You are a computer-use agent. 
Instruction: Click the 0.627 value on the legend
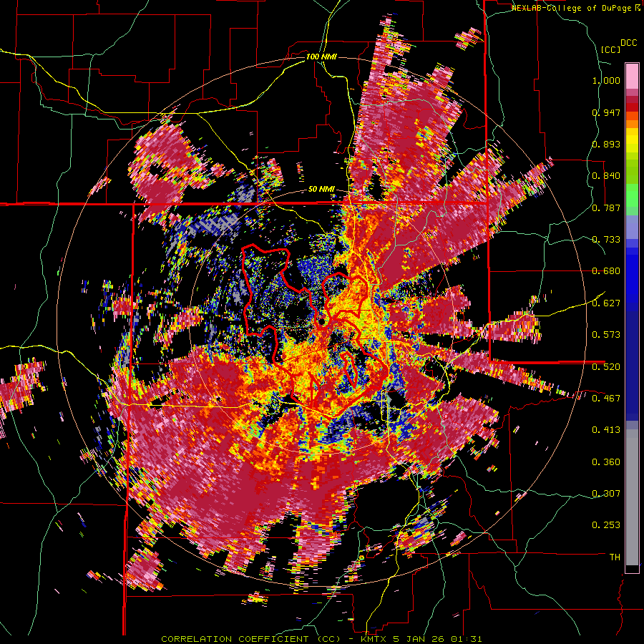(x=606, y=303)
